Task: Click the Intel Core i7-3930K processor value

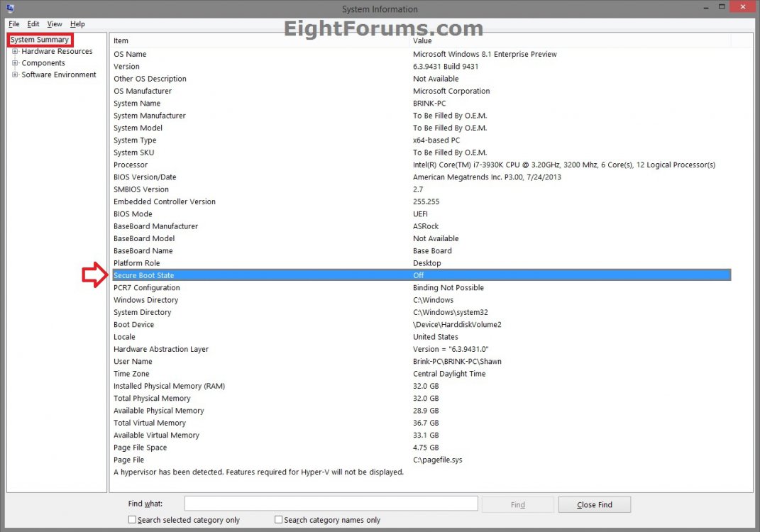Action: (x=564, y=165)
